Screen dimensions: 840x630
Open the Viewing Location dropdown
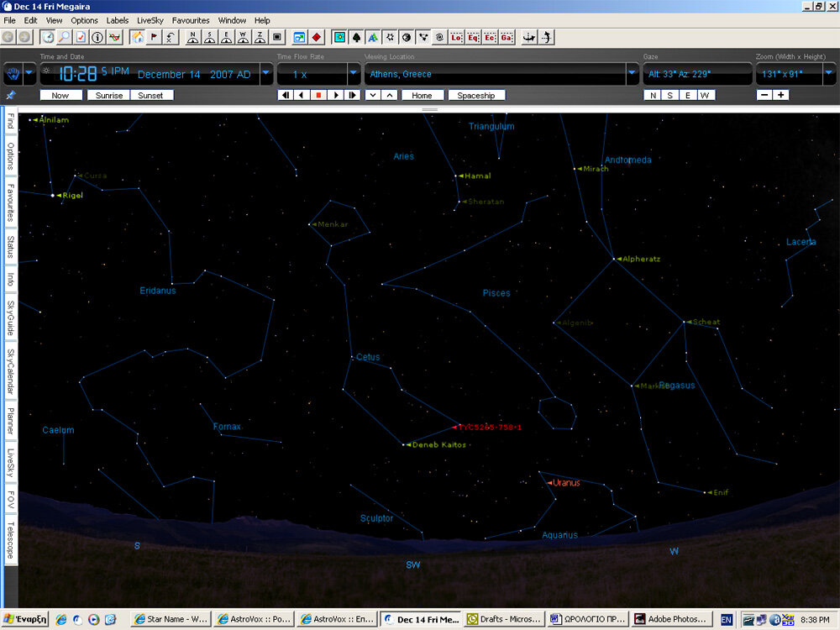click(x=633, y=74)
